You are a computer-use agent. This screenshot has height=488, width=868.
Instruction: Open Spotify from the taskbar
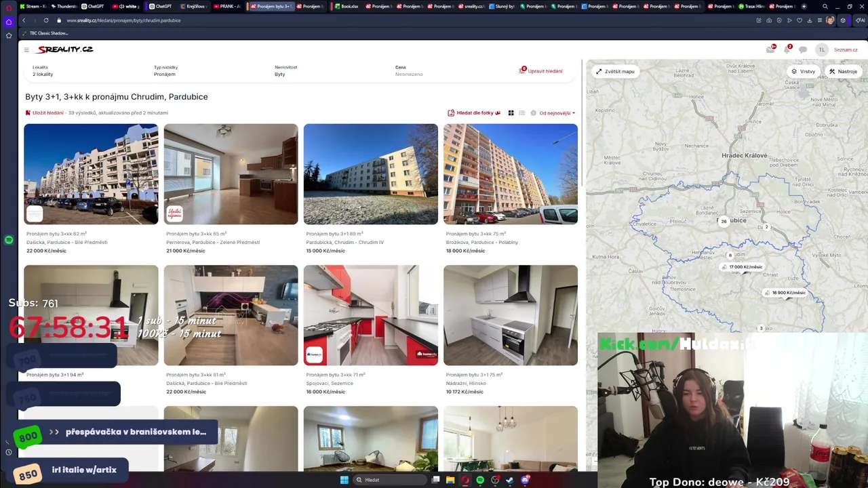pos(480,480)
